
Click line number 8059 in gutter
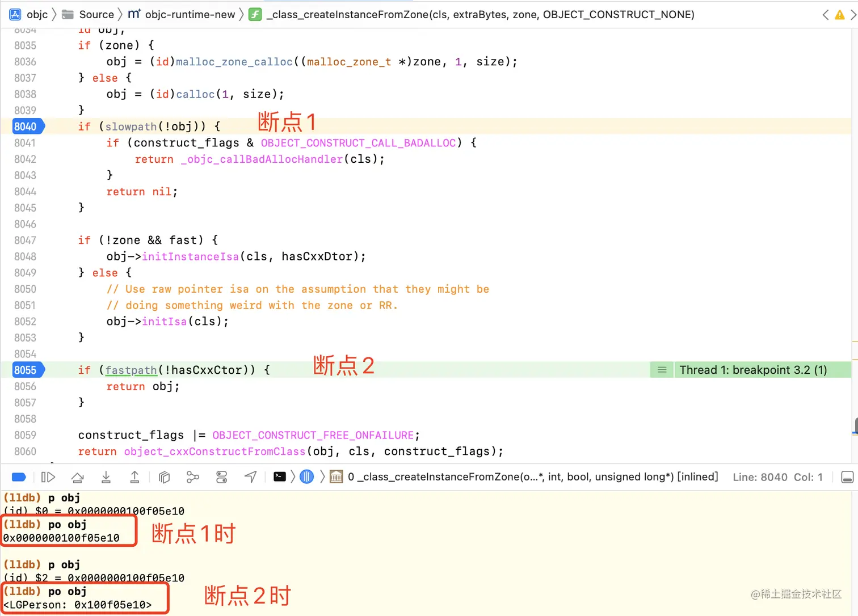25,435
